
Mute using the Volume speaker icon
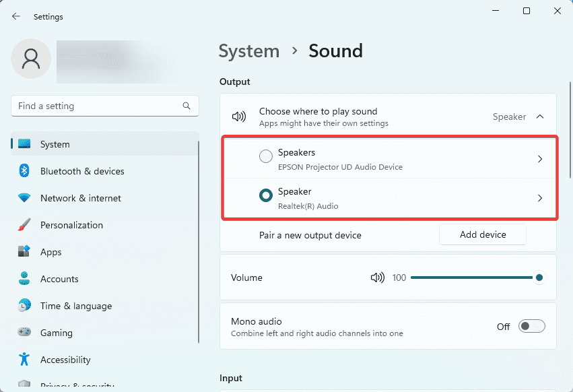[x=378, y=277]
